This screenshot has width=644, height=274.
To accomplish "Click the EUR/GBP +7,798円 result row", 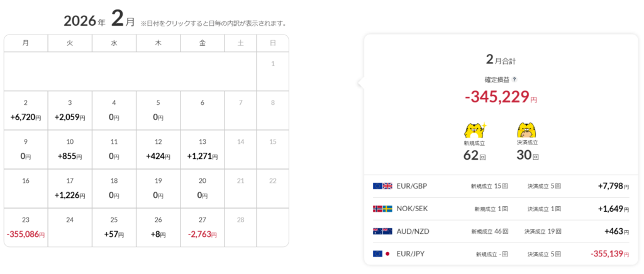I will coord(499,186).
